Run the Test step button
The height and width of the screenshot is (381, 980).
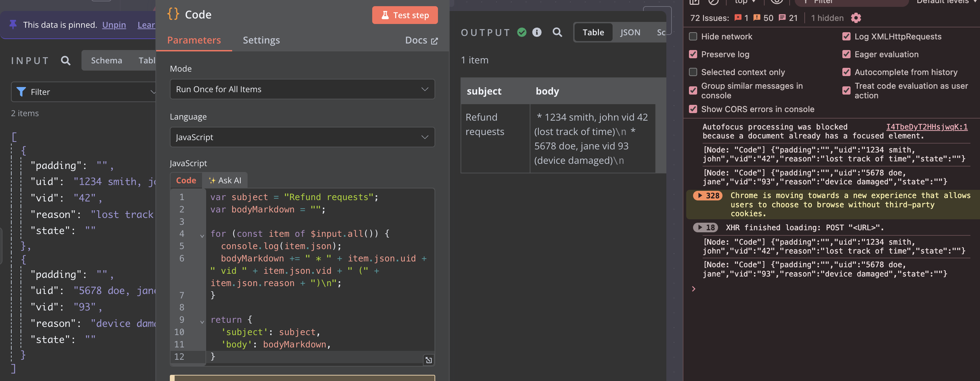point(404,15)
